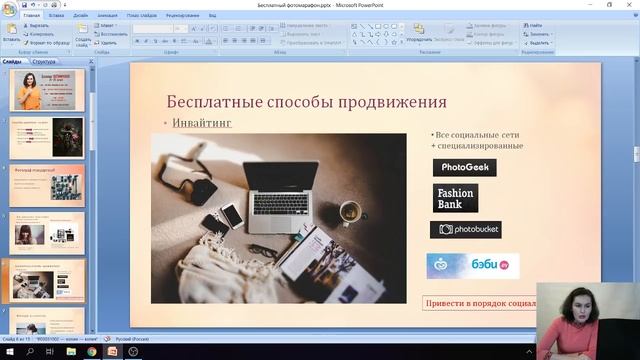Viewport: 640px width, 360px height.
Task: Open the font name combo box
Action: tap(153, 29)
